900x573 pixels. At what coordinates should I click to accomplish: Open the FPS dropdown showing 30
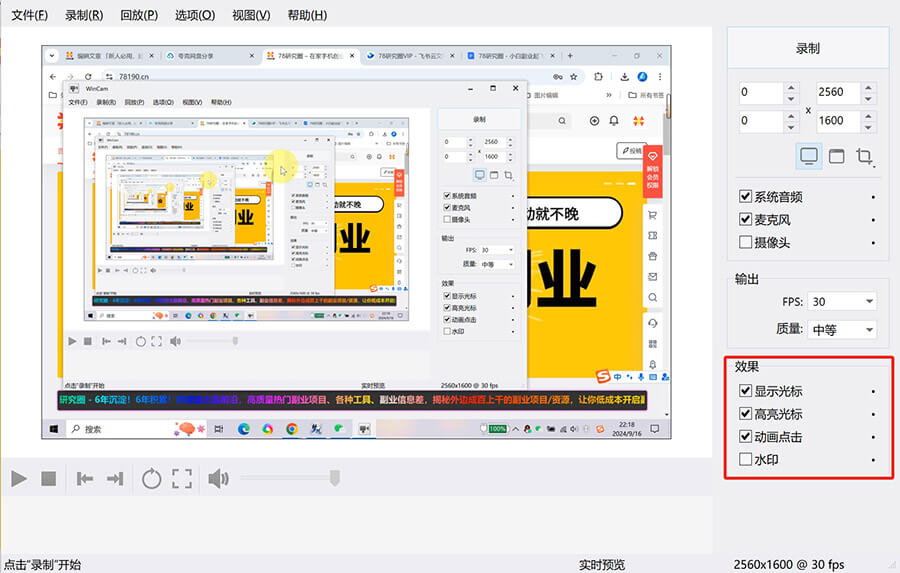pyautogui.click(x=841, y=301)
